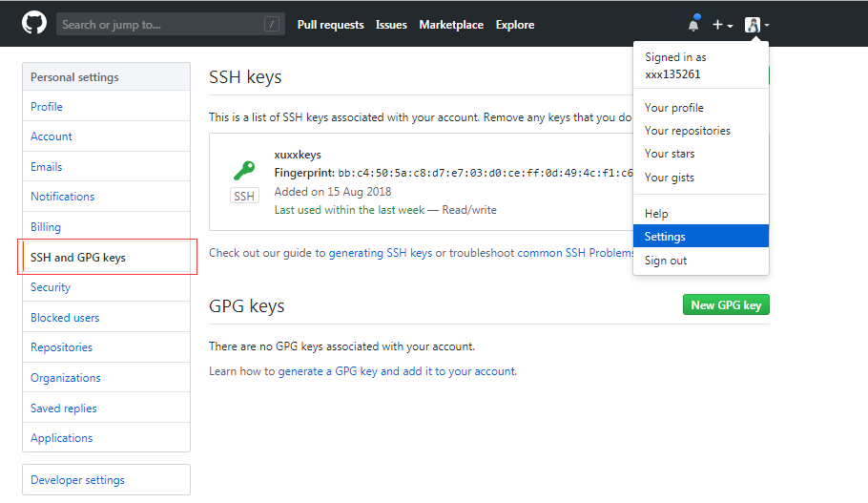Select SSH and GPG keys sidebar item
The image size is (868, 503).
point(78,258)
